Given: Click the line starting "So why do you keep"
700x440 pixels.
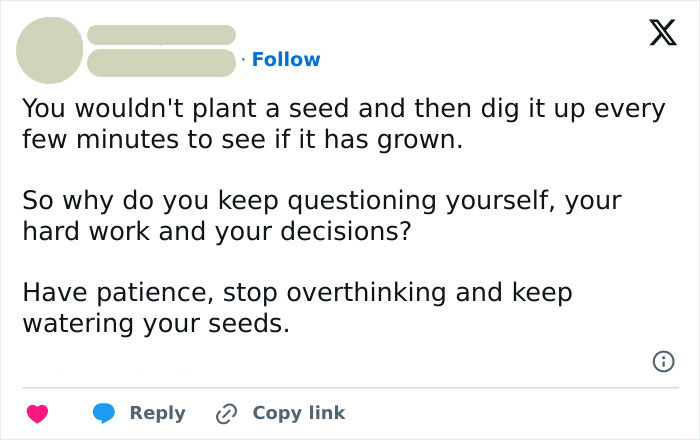Looking at the screenshot, I should (x=322, y=201).
